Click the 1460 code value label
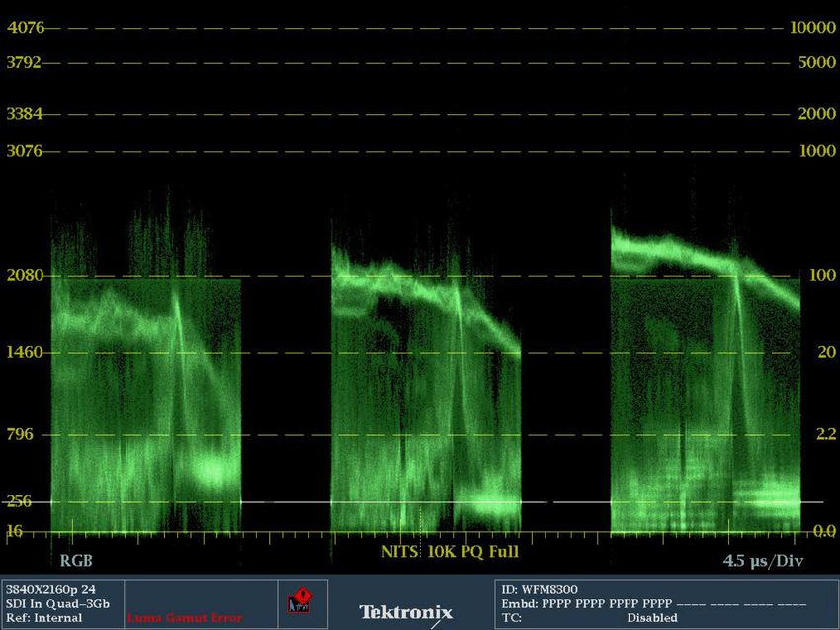The image size is (840, 630). 25,352
